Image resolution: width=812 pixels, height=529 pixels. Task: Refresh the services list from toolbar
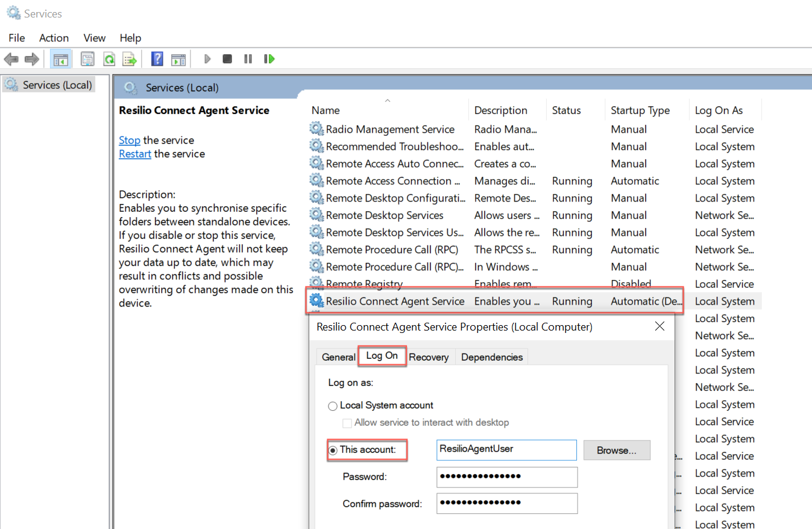click(109, 59)
